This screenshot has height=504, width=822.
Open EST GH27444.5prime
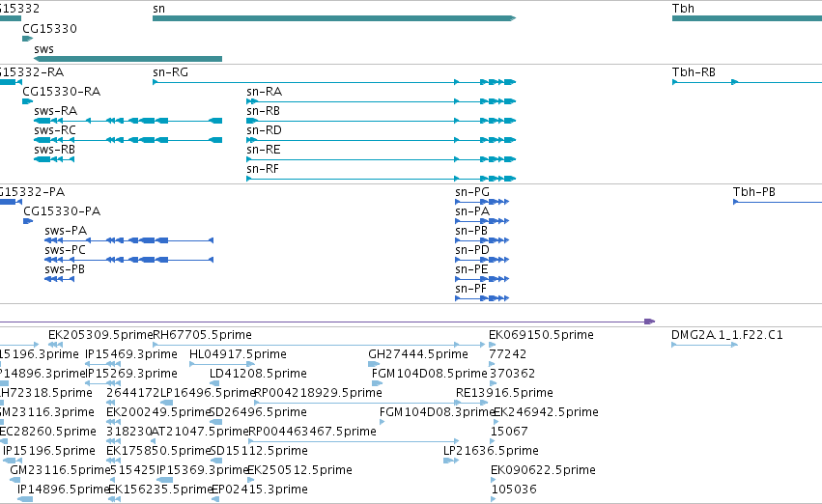tap(418, 354)
